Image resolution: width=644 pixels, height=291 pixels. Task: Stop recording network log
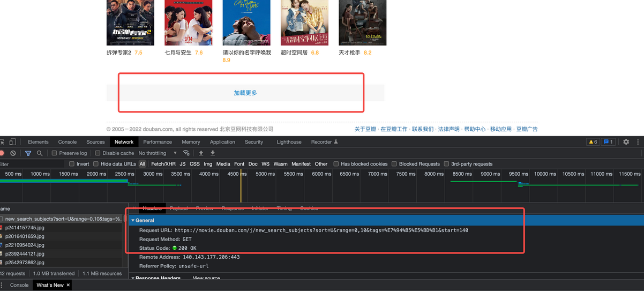(x=2, y=153)
